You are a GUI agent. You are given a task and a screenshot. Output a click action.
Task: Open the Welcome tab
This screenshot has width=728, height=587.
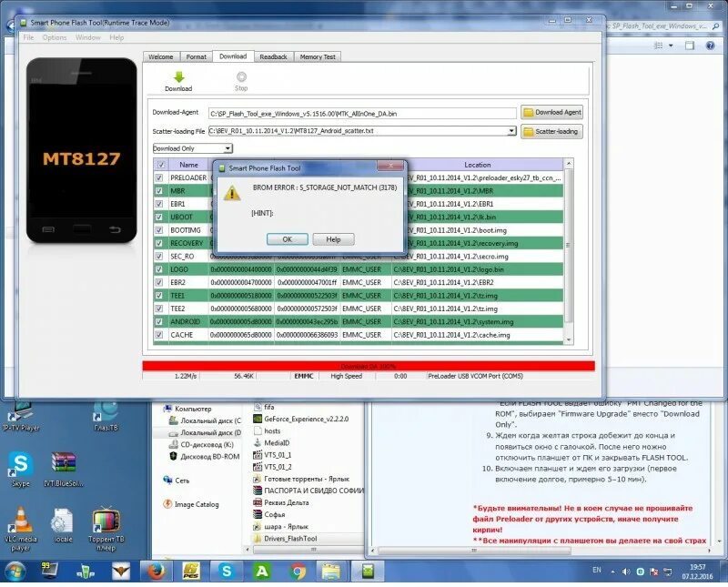(x=161, y=56)
